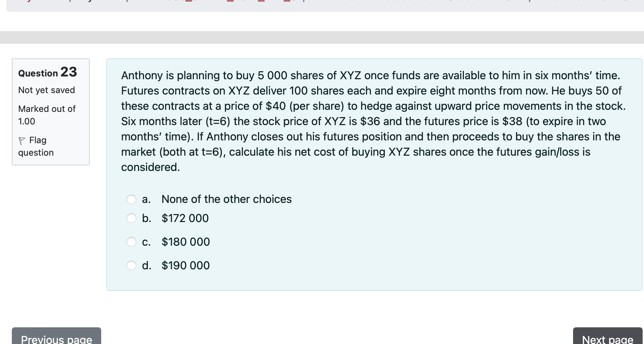Select answer c, $180 000
Image resolution: width=644 pixels, height=344 pixels.
(x=131, y=242)
